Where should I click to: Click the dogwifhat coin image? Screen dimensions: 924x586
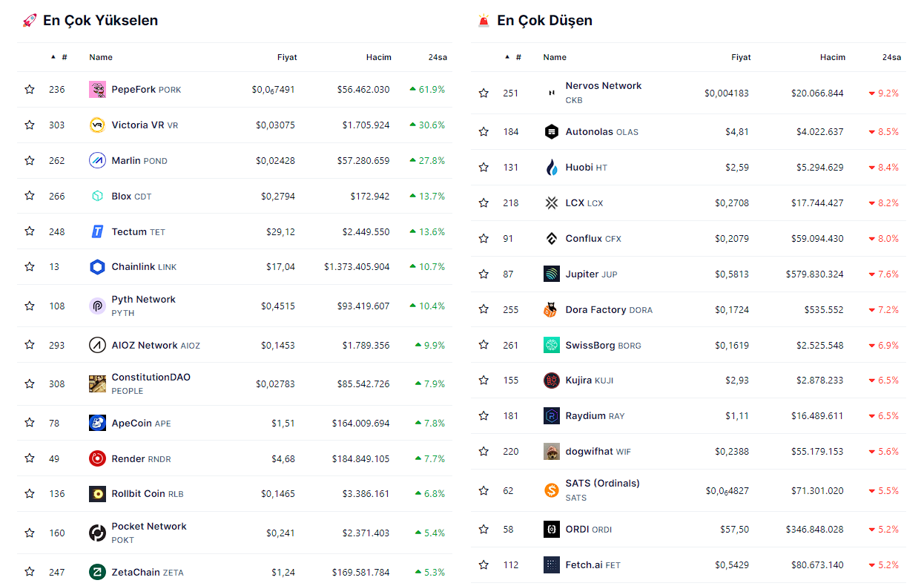pos(551,452)
